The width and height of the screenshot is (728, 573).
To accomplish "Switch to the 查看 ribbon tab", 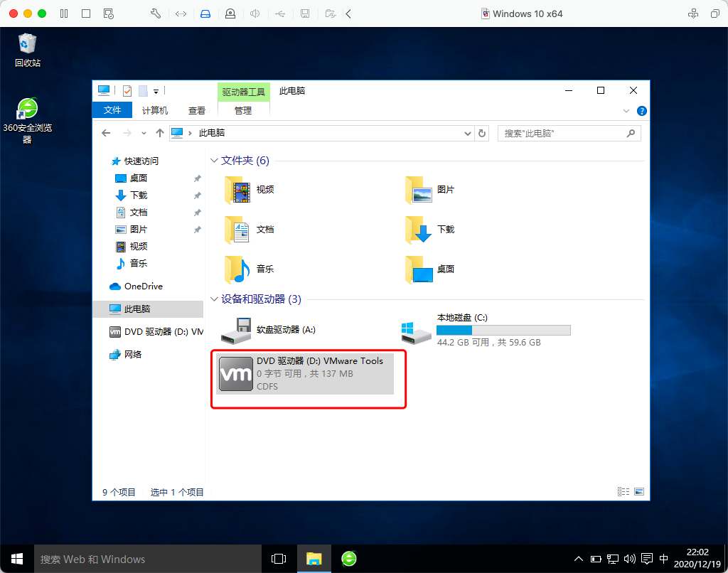I will point(196,110).
